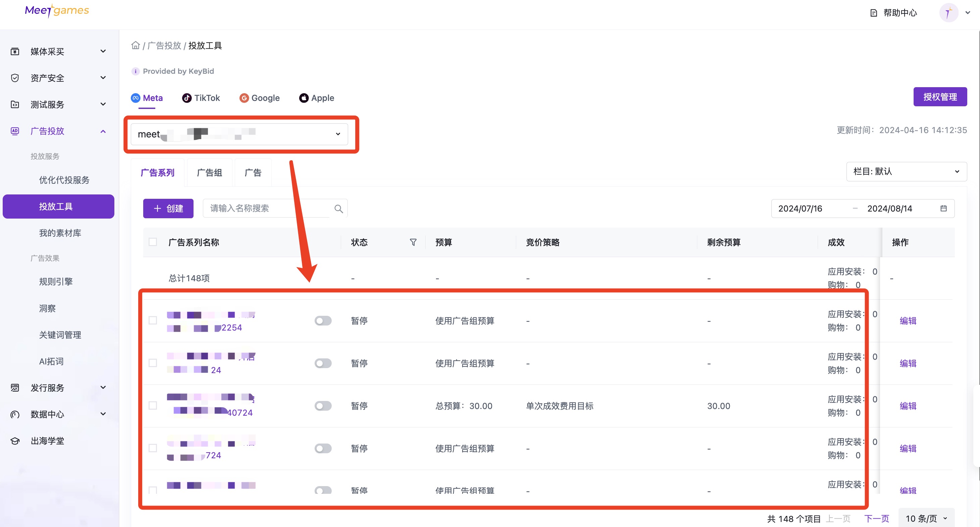Click the user avatar icon
980x527 pixels.
948,13
